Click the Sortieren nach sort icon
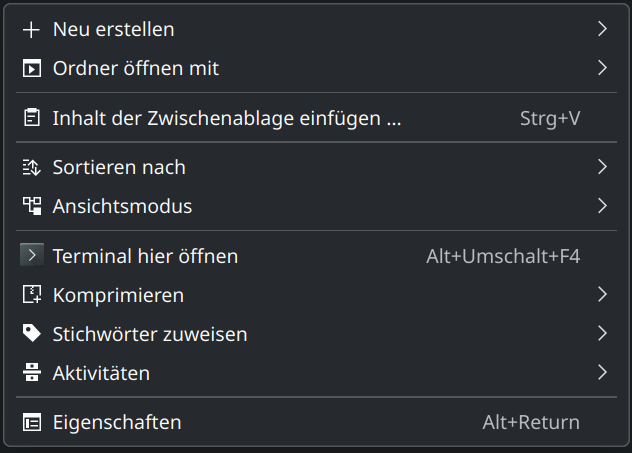This screenshot has height=453, width=632. pyautogui.click(x=32, y=167)
